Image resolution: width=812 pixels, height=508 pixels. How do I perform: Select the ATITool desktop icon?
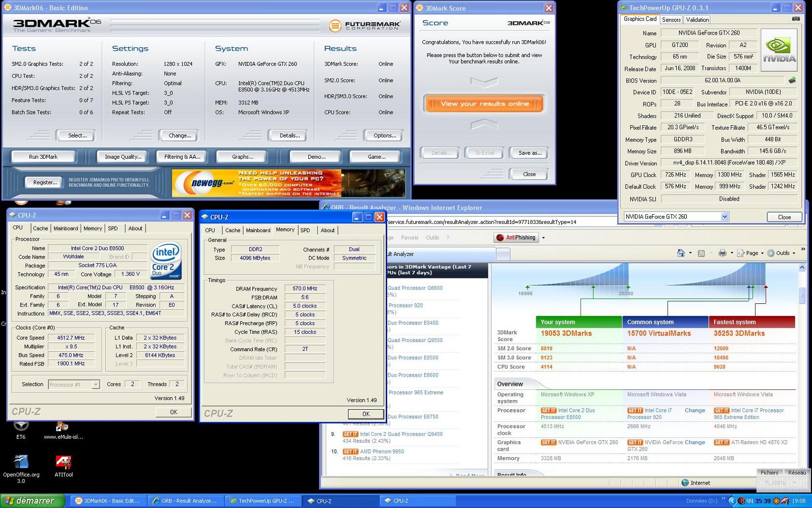[x=64, y=466]
